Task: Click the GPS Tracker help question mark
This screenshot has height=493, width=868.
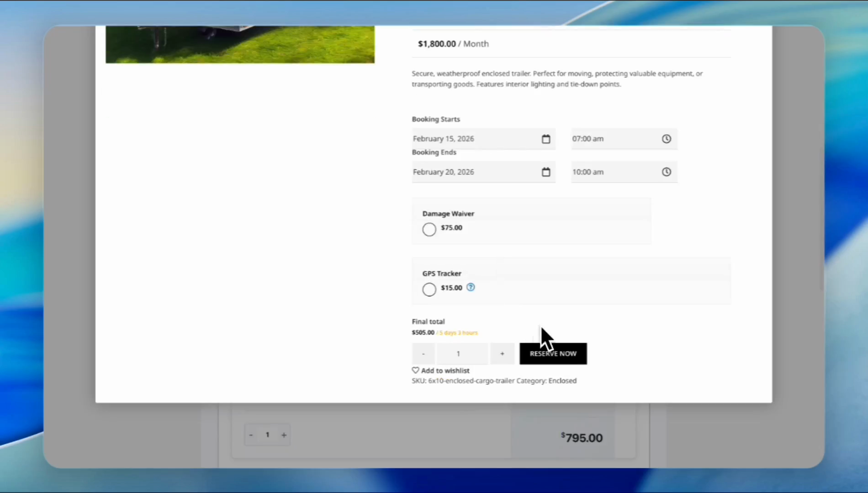Action: 471,287
